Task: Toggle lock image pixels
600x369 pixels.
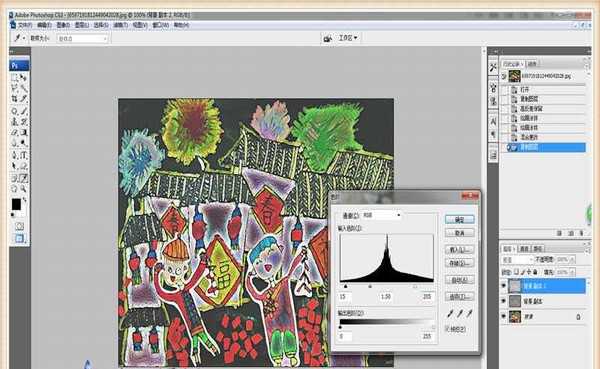Action: point(523,272)
